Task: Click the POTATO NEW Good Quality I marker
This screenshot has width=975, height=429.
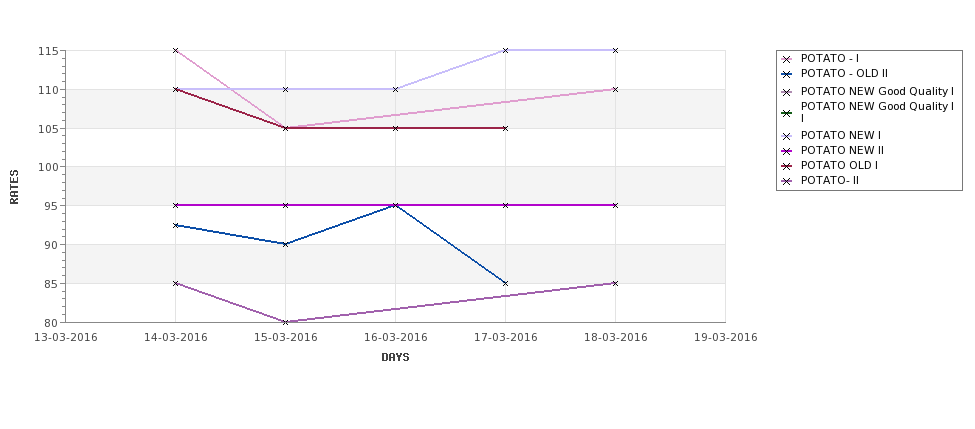Action: 787,92
